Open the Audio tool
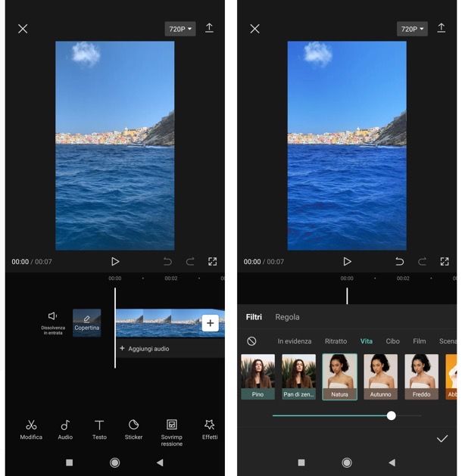 [65, 430]
